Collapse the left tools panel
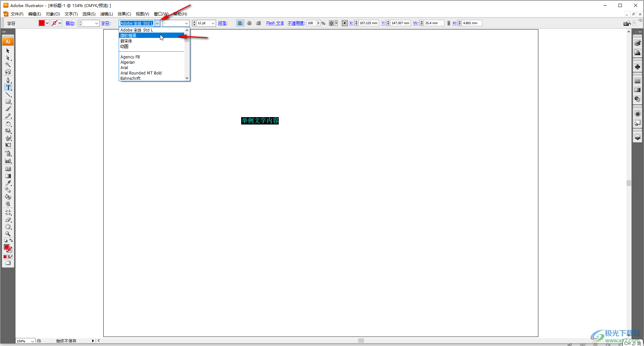Viewport: 644px width, 346px height. tap(4, 32)
